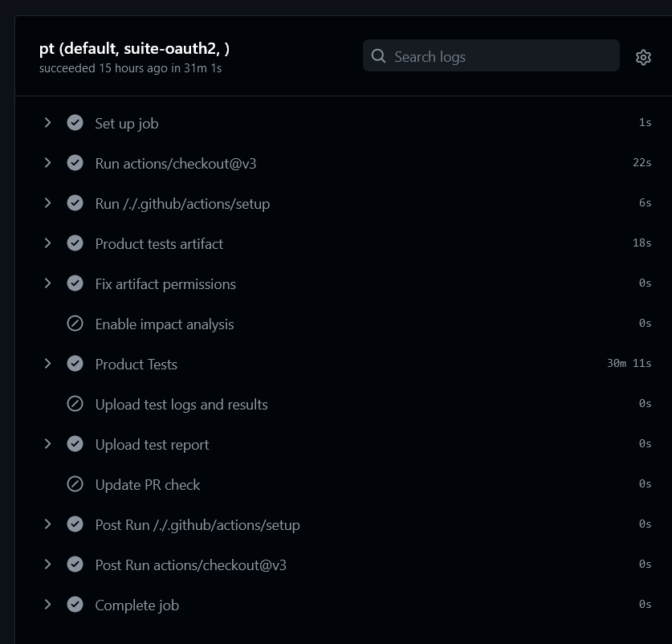The height and width of the screenshot is (644, 672).
Task: Select the Complete job label
Action: coord(137,605)
